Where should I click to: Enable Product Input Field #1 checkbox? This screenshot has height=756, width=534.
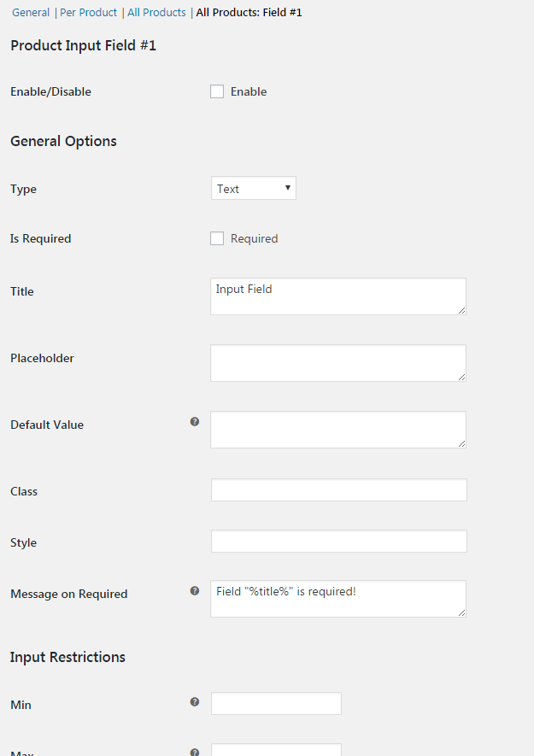(x=217, y=91)
